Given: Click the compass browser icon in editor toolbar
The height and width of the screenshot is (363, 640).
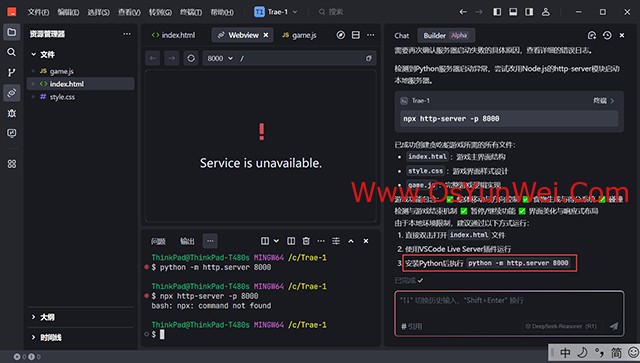Looking at the screenshot, I should [340, 35].
